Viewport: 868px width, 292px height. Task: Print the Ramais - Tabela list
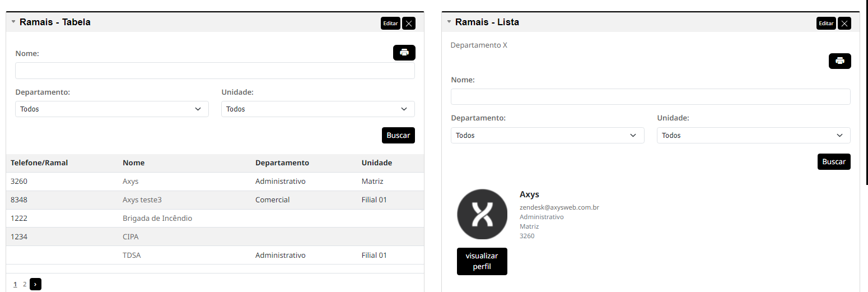(x=404, y=53)
